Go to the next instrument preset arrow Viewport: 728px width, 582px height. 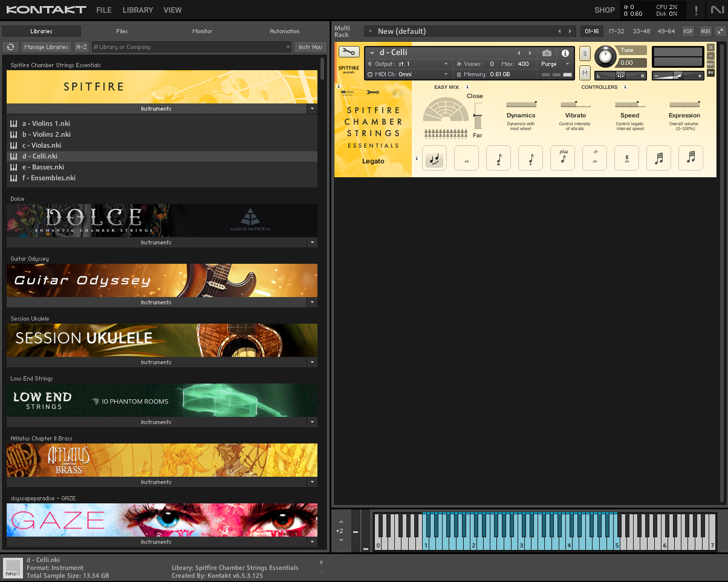point(530,53)
